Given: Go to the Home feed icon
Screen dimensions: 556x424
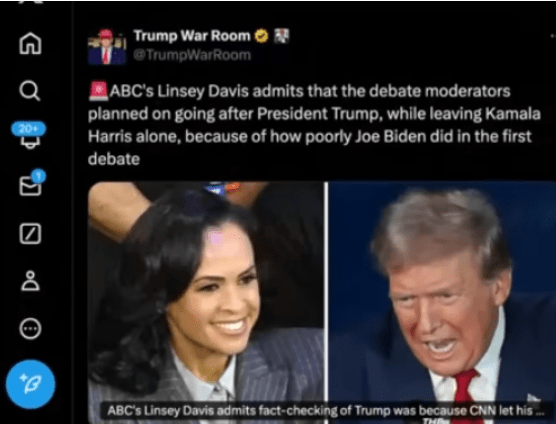Looking at the screenshot, I should (x=30, y=43).
